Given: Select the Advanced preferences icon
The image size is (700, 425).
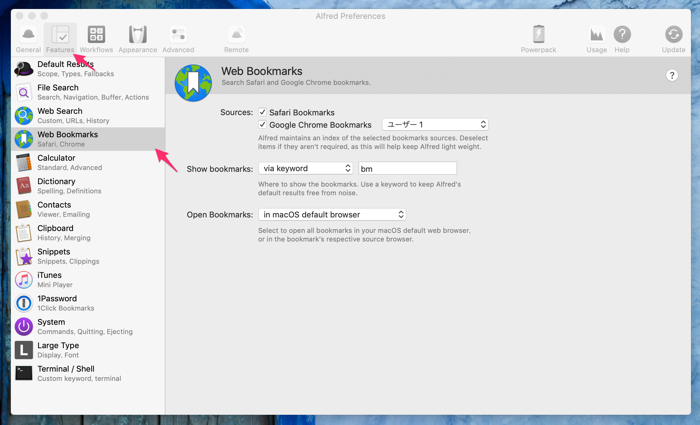Looking at the screenshot, I should pyautogui.click(x=178, y=38).
